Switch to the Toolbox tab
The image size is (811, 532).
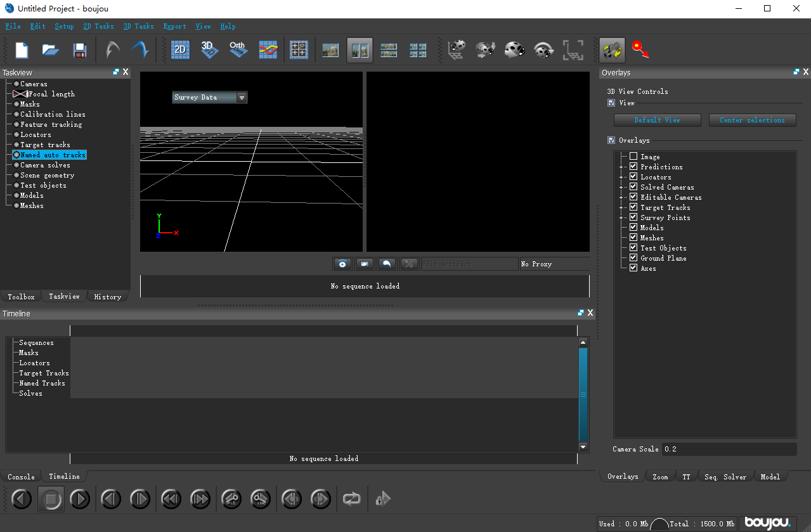tap(21, 297)
